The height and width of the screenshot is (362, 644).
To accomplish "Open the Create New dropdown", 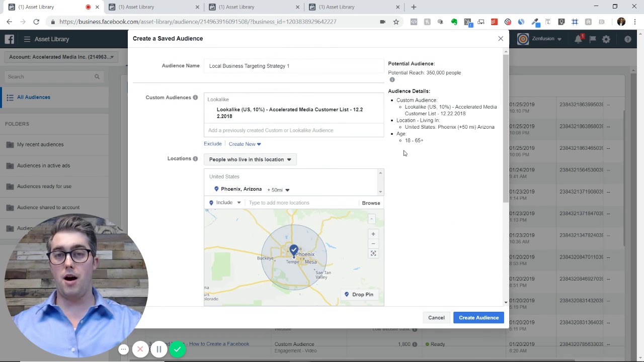I will pyautogui.click(x=245, y=144).
